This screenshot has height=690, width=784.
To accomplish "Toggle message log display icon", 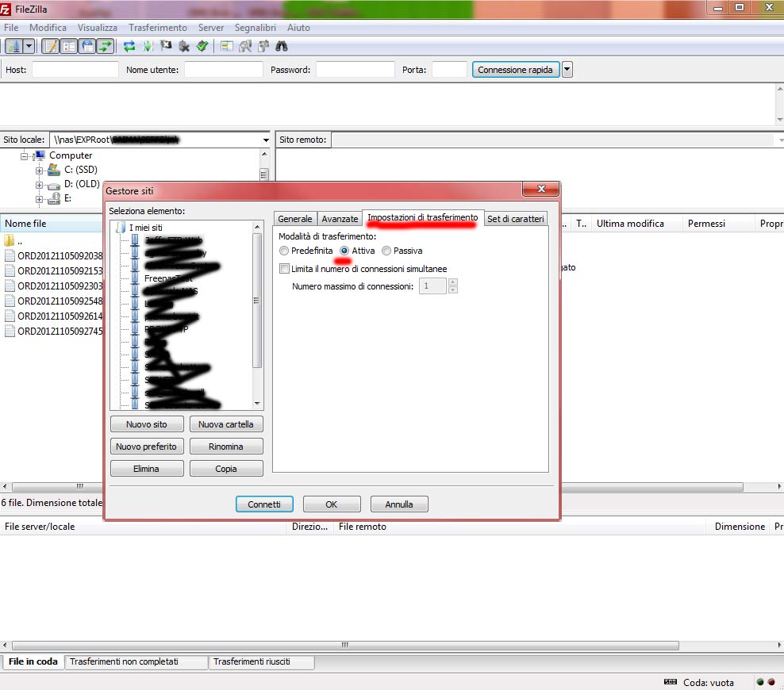I will click(x=51, y=47).
